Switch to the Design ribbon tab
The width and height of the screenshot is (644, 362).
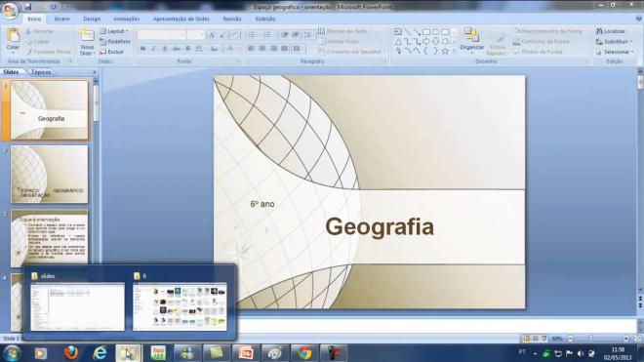pyautogui.click(x=92, y=19)
